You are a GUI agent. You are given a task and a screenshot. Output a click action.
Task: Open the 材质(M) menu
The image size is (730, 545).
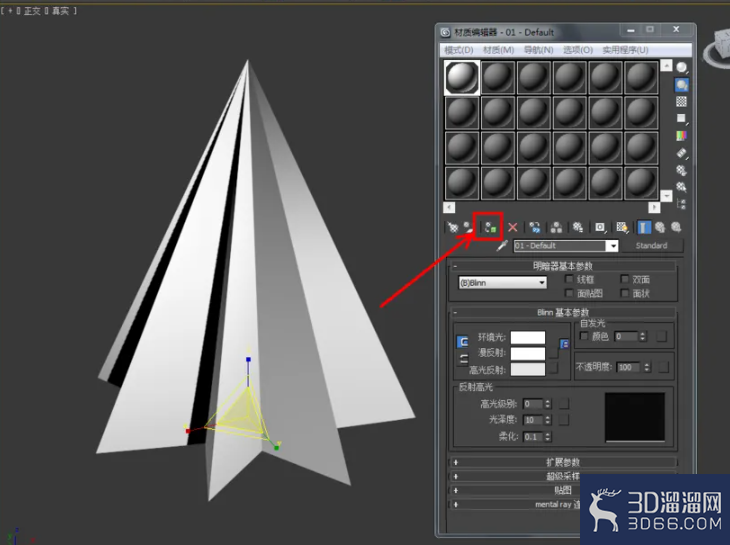[x=498, y=50]
